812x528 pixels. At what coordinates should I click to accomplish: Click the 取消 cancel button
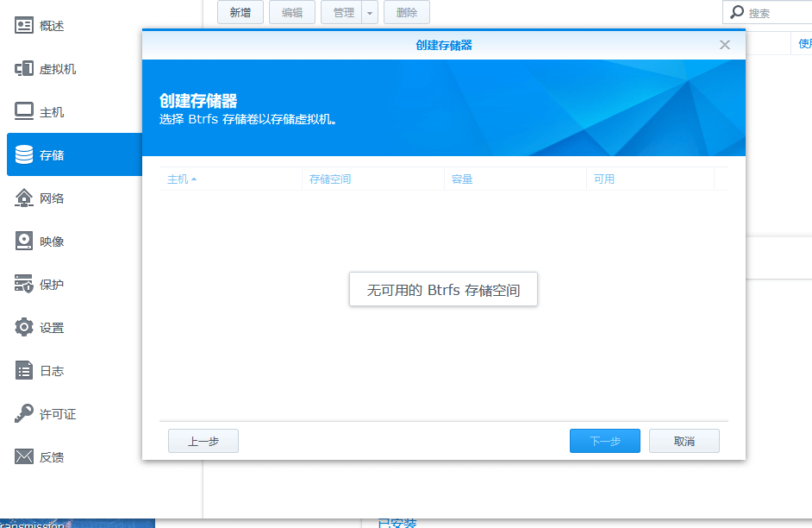(684, 440)
